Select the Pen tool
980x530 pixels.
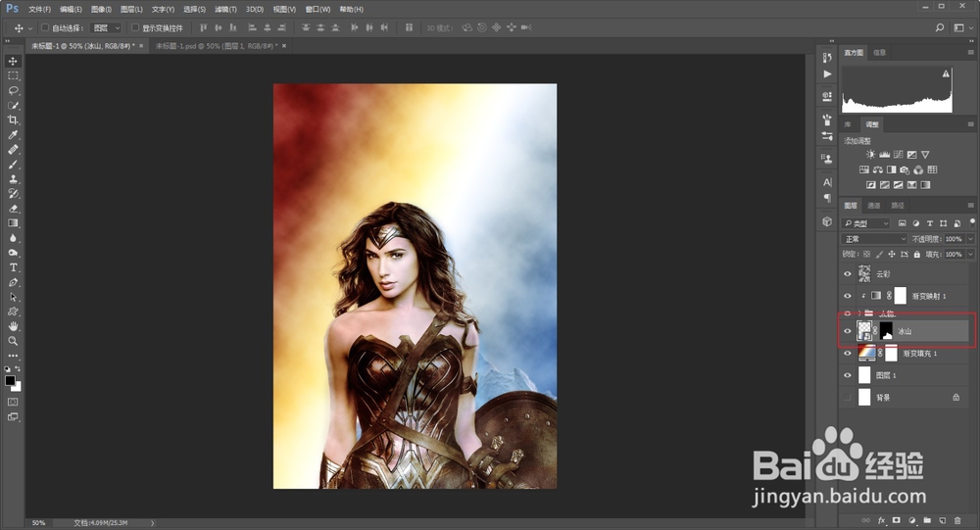[13, 282]
